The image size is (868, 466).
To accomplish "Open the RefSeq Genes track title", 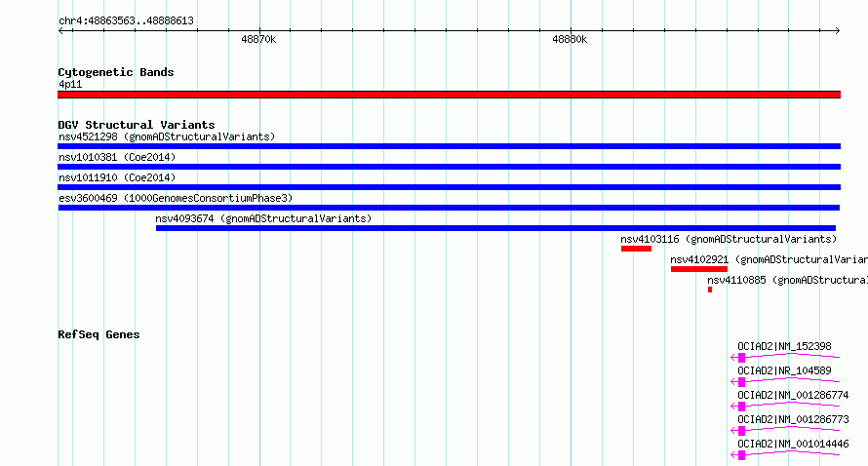I will [99, 334].
